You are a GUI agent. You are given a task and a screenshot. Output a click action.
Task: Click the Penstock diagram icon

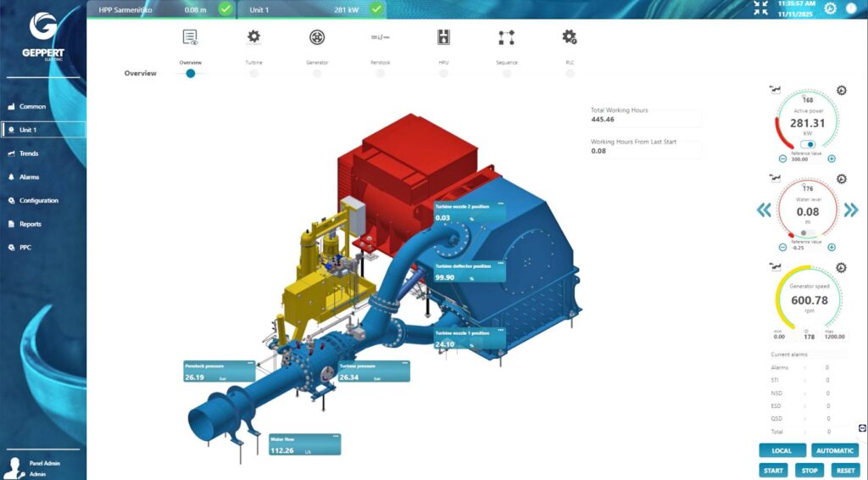[x=380, y=37]
